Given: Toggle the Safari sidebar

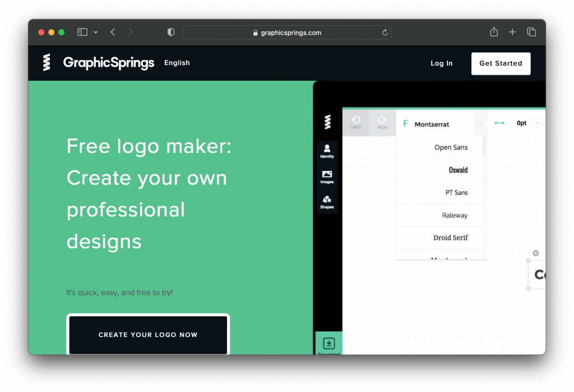Looking at the screenshot, I should click(82, 33).
